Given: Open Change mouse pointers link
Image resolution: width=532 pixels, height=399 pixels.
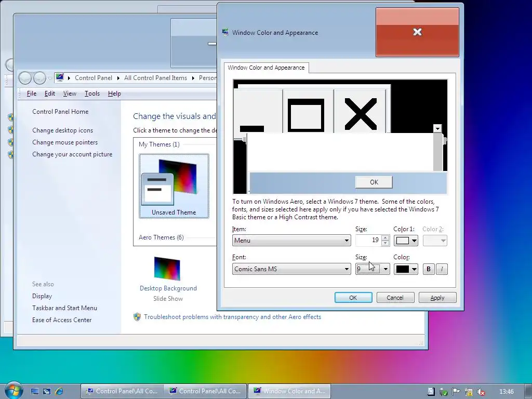Looking at the screenshot, I should [x=65, y=142].
